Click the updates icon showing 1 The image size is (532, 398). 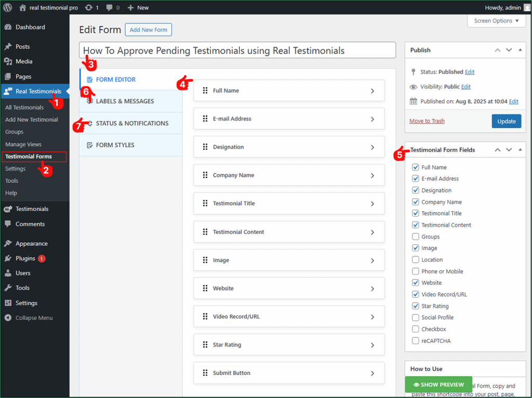pyautogui.click(x=88, y=7)
